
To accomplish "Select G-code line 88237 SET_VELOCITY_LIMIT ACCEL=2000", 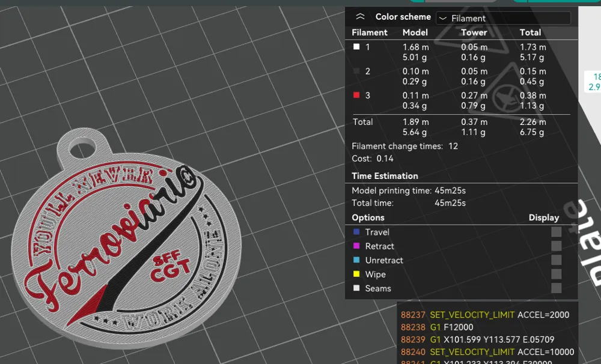I will click(485, 315).
